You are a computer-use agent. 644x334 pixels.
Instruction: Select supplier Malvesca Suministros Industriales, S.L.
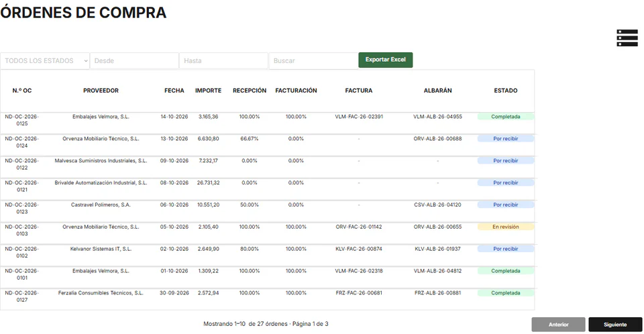[x=101, y=161]
